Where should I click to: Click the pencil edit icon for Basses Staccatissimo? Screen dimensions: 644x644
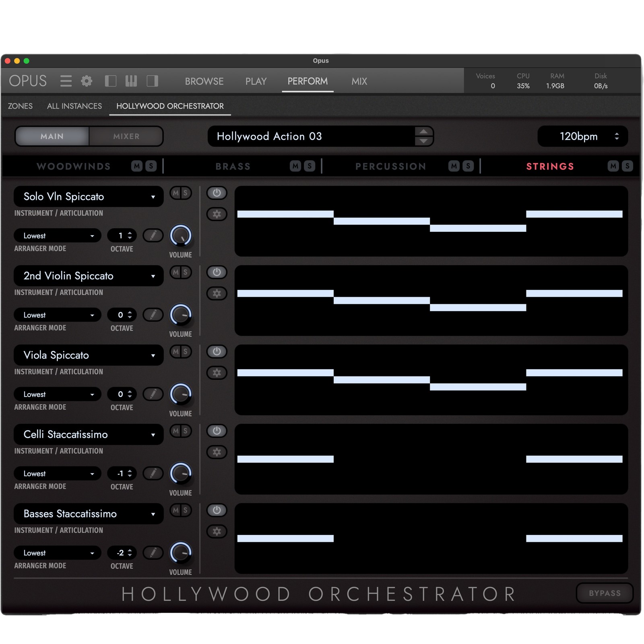click(153, 553)
